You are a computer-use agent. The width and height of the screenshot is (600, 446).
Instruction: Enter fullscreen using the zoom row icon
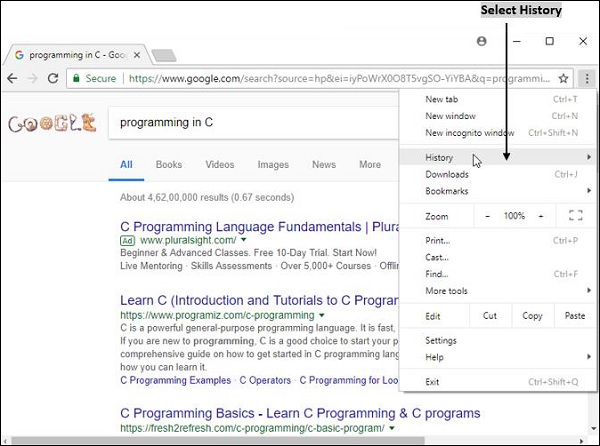(575, 216)
